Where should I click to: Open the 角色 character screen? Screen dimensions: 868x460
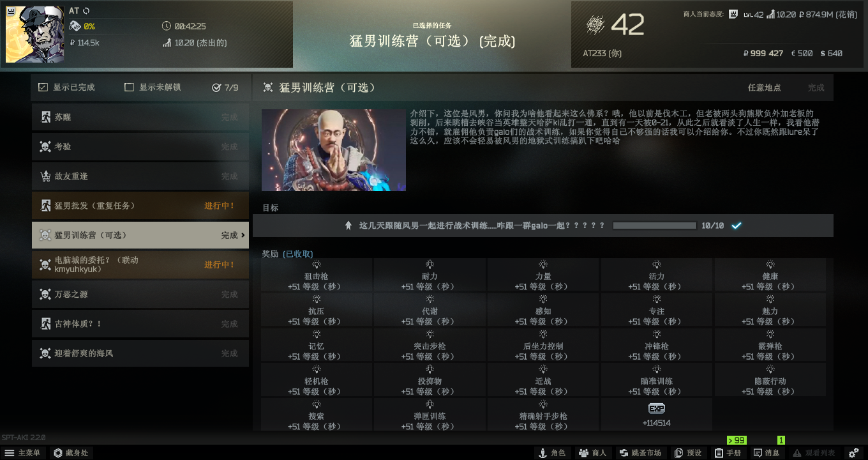click(552, 452)
